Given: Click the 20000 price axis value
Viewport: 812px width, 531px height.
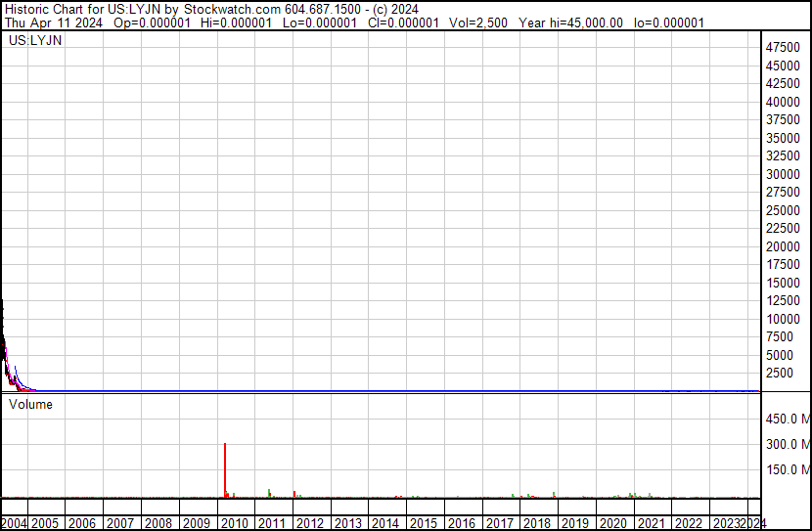Looking at the screenshot, I should click(783, 246).
